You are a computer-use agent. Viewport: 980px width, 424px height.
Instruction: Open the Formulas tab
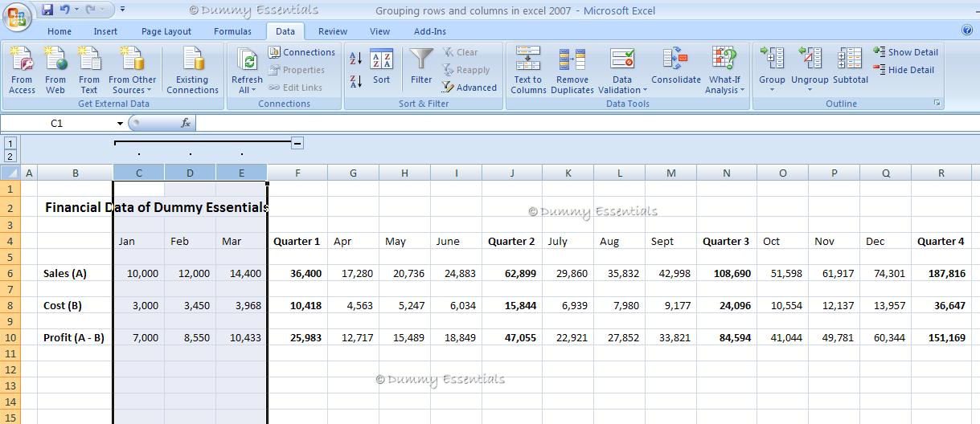coord(232,31)
